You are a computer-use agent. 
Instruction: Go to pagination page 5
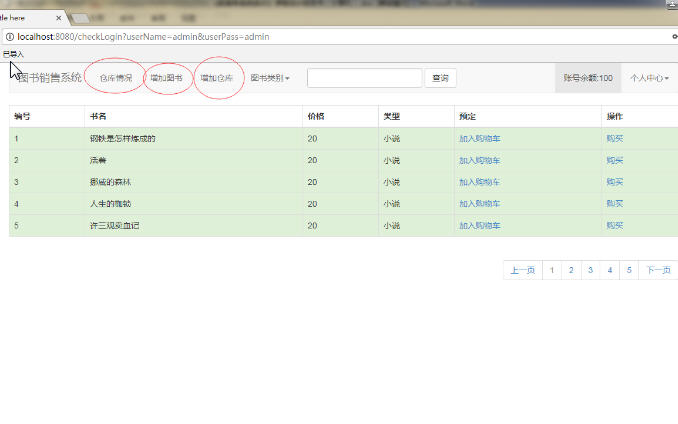click(629, 270)
